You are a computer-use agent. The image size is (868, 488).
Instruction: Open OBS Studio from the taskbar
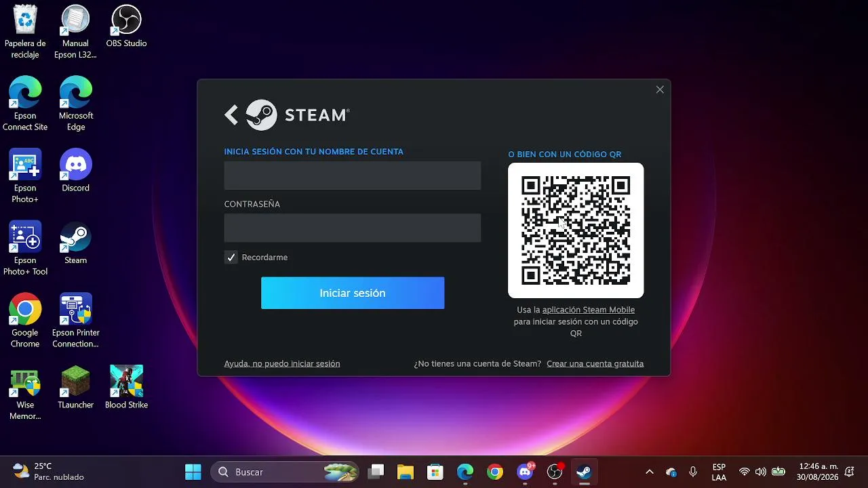click(555, 472)
